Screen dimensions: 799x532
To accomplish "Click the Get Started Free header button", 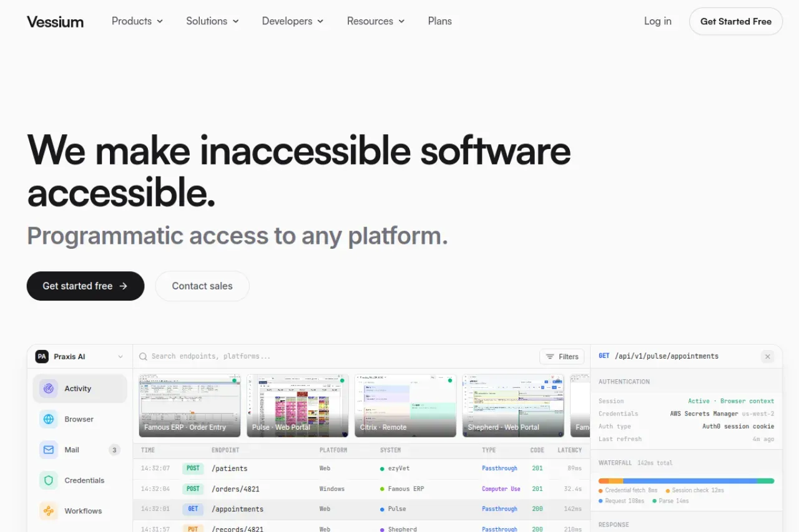I will click(736, 21).
